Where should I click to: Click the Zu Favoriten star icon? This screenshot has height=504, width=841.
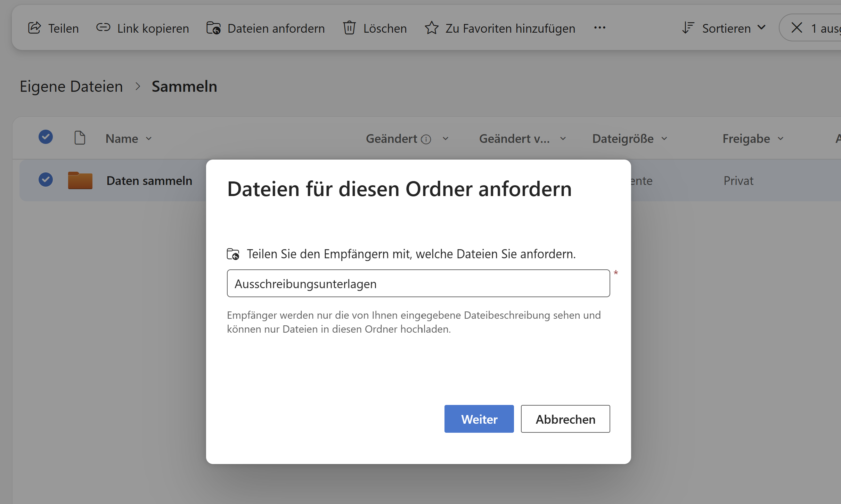point(432,28)
